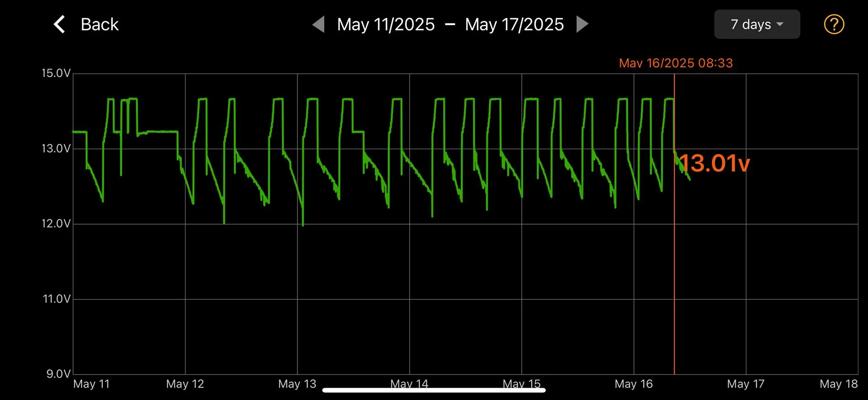The width and height of the screenshot is (868, 400).
Task: Tap the May 17 x-axis label
Action: pos(746,384)
